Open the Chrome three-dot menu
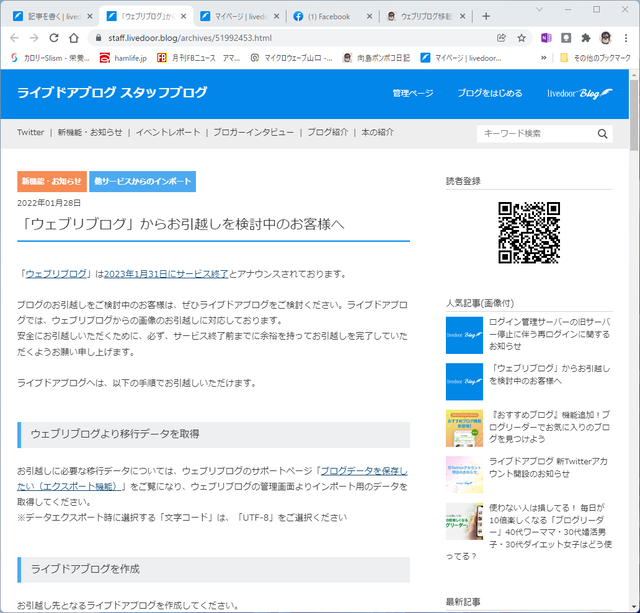The image size is (640, 613). (x=626, y=38)
